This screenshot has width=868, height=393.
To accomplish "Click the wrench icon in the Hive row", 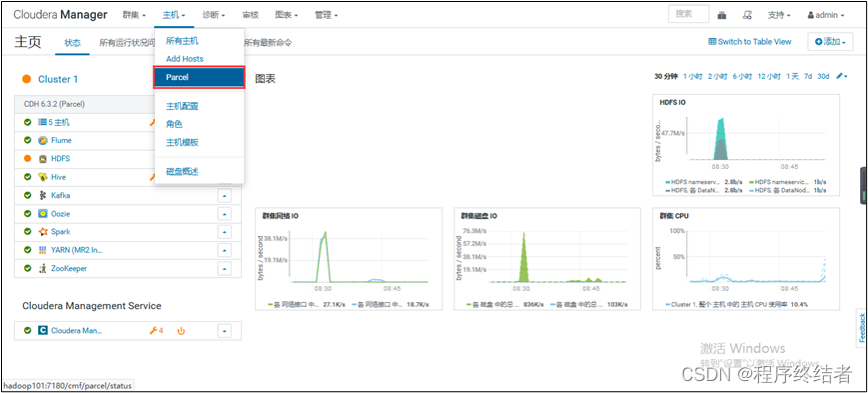I will tap(152, 177).
